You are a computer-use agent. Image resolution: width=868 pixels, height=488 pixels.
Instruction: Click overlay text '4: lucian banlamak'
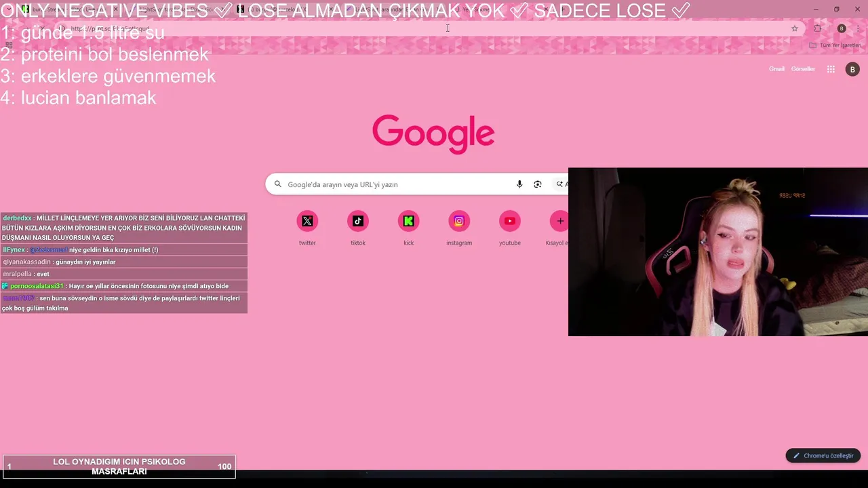78,98
